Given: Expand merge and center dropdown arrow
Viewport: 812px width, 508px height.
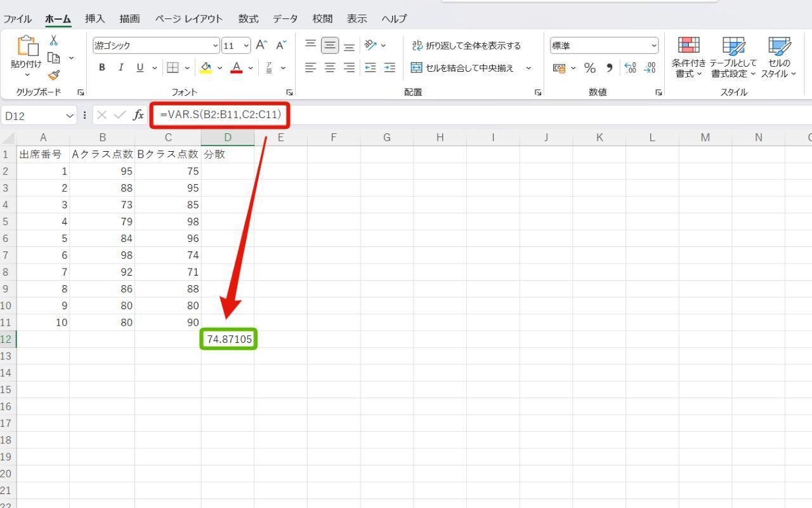Looking at the screenshot, I should click(x=528, y=68).
